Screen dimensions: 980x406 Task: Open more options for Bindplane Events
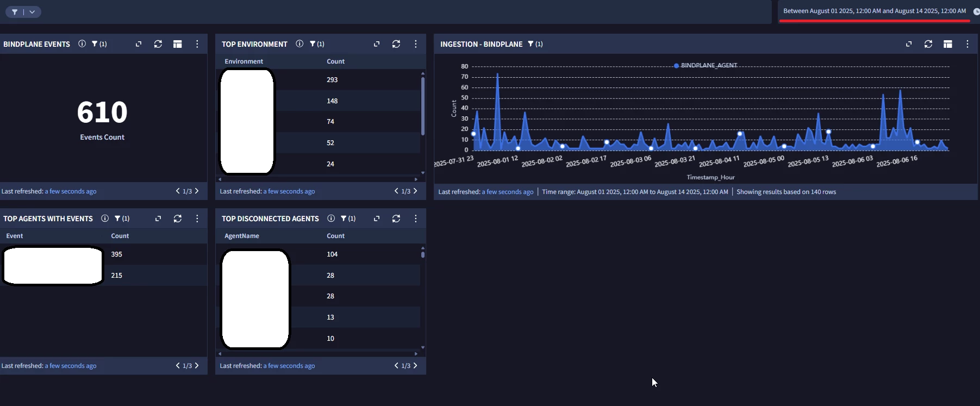coord(197,44)
